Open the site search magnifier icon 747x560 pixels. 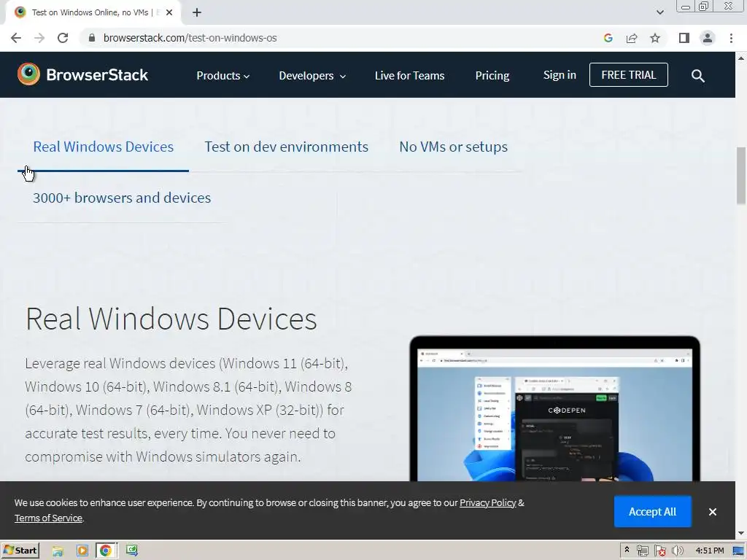click(x=698, y=76)
